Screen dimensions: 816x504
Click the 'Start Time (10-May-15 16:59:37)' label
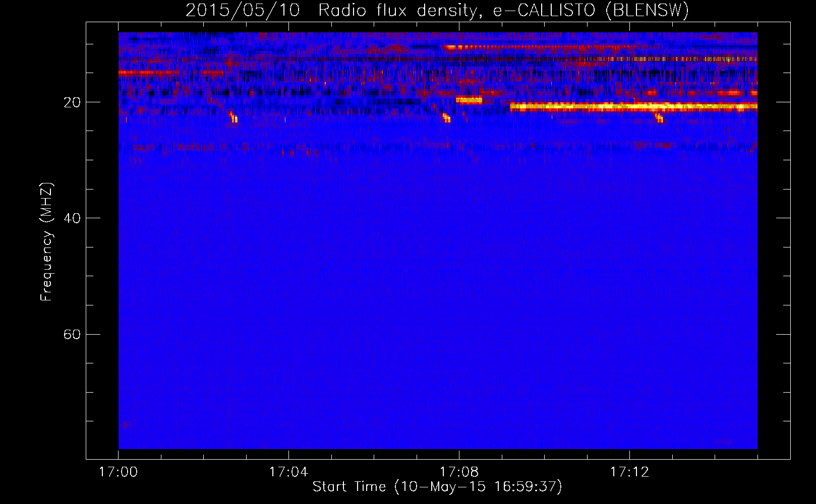click(437, 487)
